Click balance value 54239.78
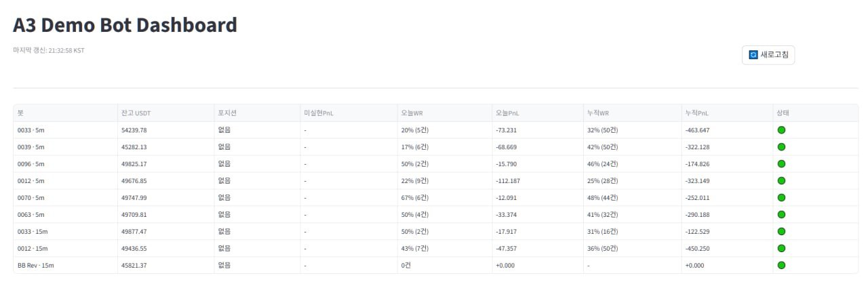This screenshot has width=868, height=284. pos(134,130)
